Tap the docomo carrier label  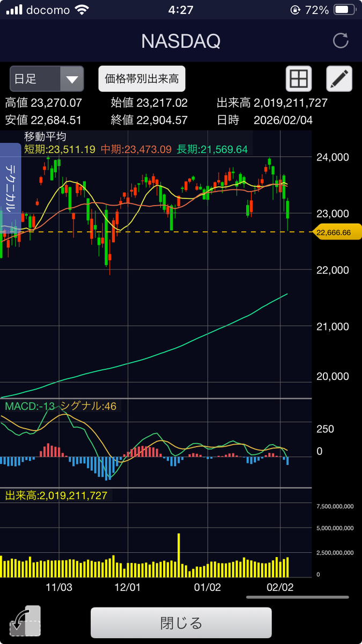click(48, 10)
